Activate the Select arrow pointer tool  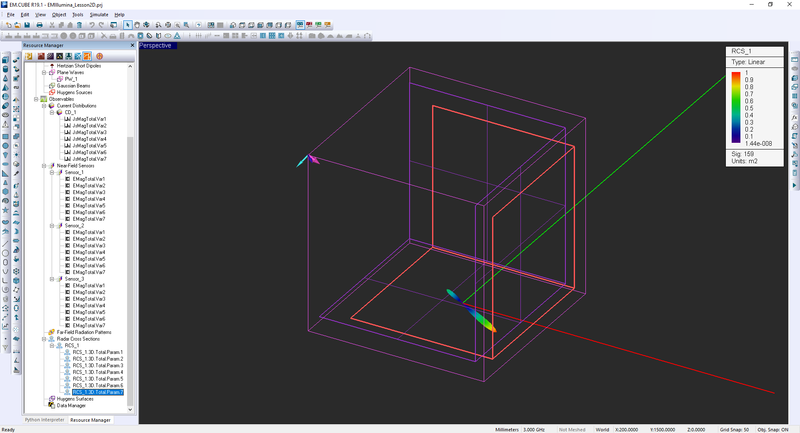pyautogui.click(x=126, y=25)
